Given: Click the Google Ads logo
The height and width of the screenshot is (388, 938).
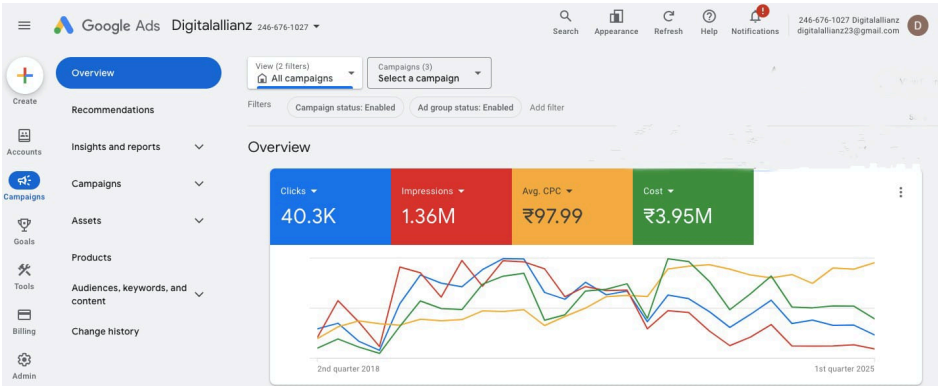Looking at the screenshot, I should pyautogui.click(x=106, y=26).
